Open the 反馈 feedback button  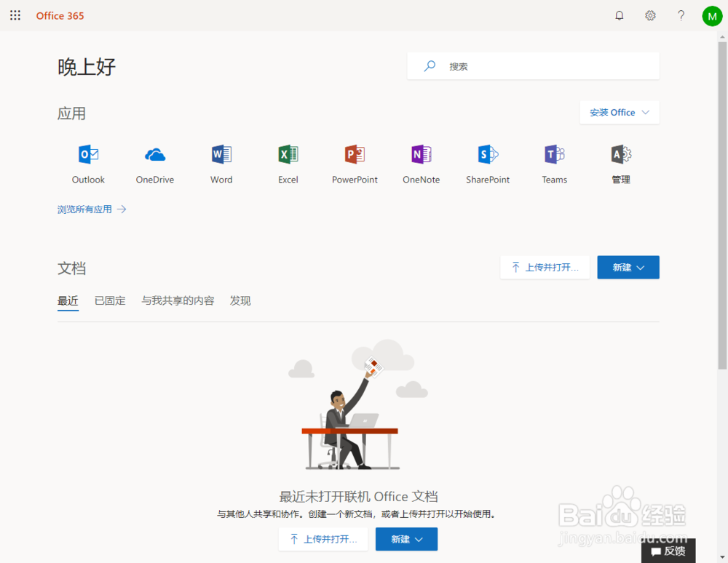pos(668,551)
